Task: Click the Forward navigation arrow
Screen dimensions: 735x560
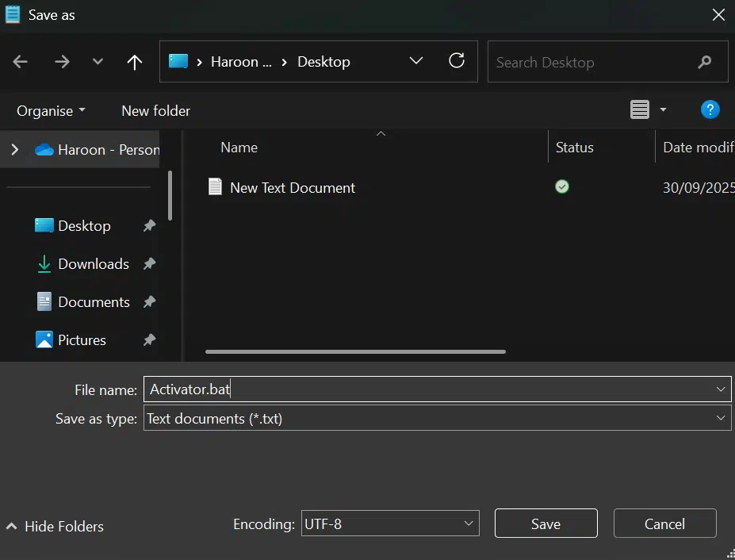Action: coord(62,62)
